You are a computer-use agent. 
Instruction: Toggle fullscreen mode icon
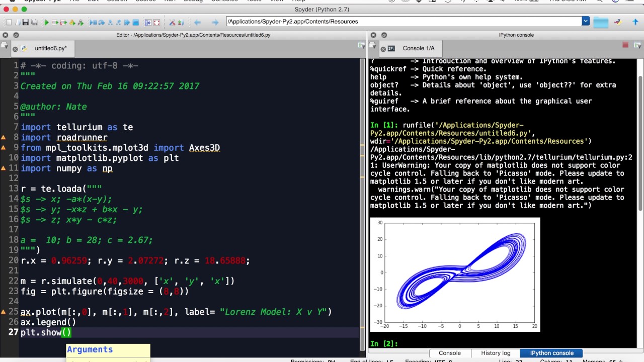(x=157, y=22)
